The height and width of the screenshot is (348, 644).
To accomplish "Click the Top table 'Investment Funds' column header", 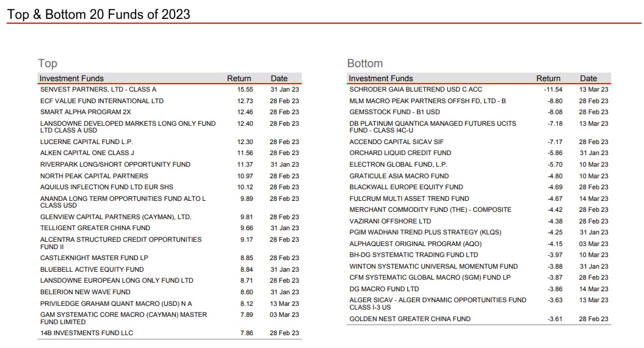I will [71, 79].
